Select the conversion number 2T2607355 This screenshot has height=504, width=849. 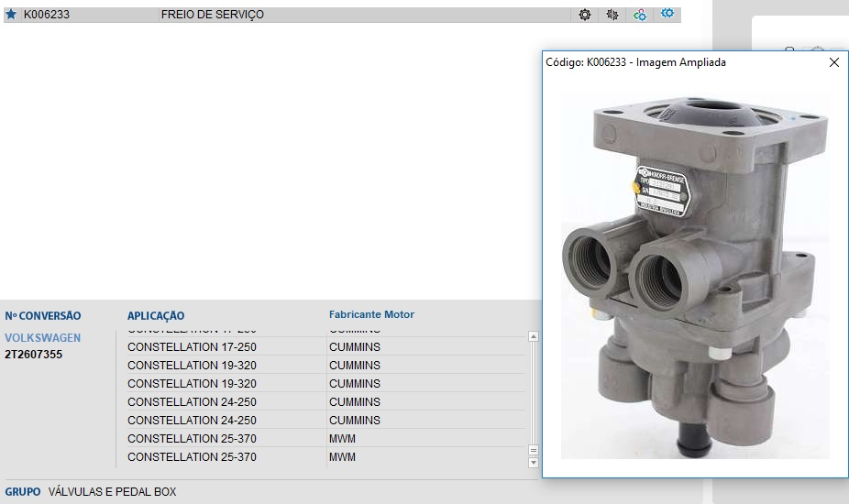pos(34,355)
